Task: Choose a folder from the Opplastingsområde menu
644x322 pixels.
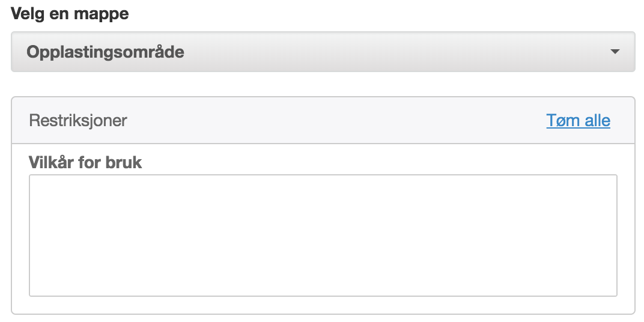Action: point(323,52)
